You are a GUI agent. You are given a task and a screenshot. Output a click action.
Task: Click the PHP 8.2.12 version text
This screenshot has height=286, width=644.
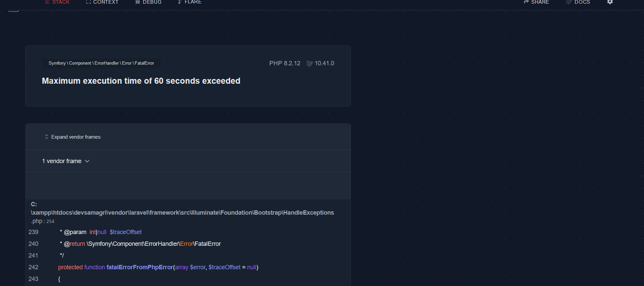(285, 63)
